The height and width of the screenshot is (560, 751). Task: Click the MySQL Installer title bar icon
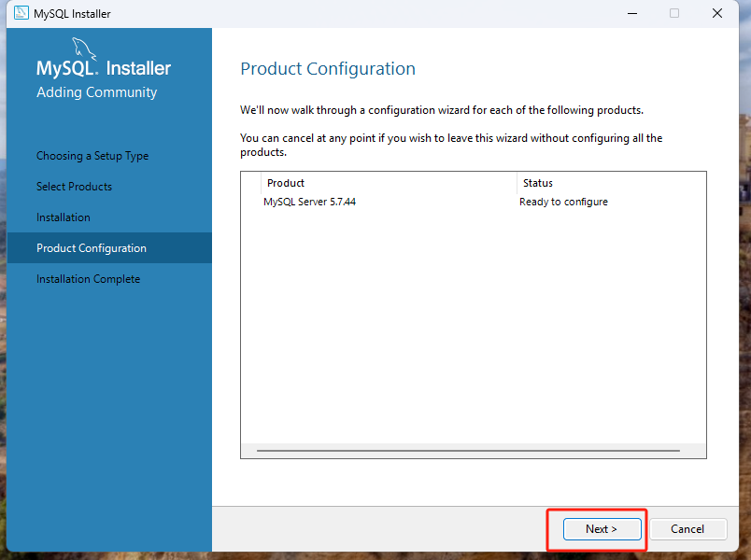(21, 13)
